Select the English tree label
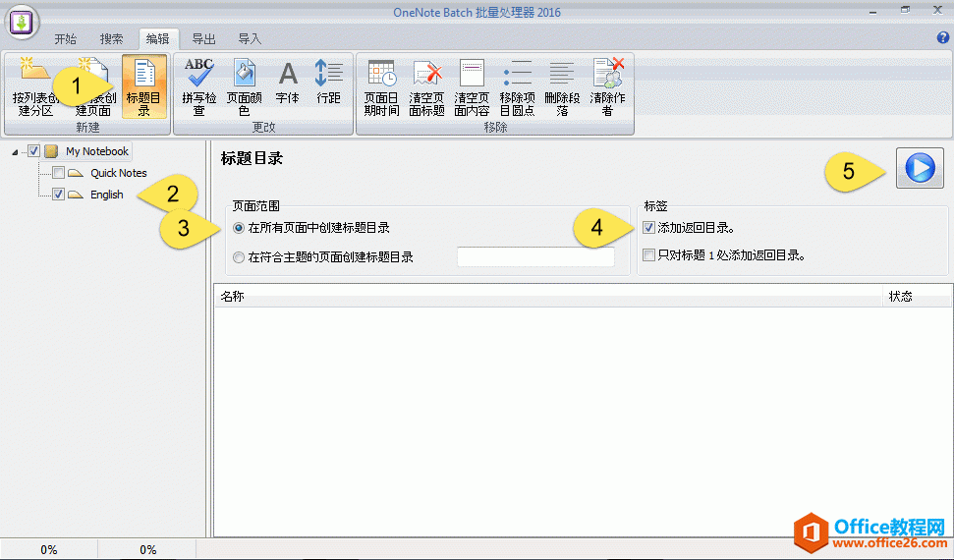Screen dimensions: 954x560 107,195
